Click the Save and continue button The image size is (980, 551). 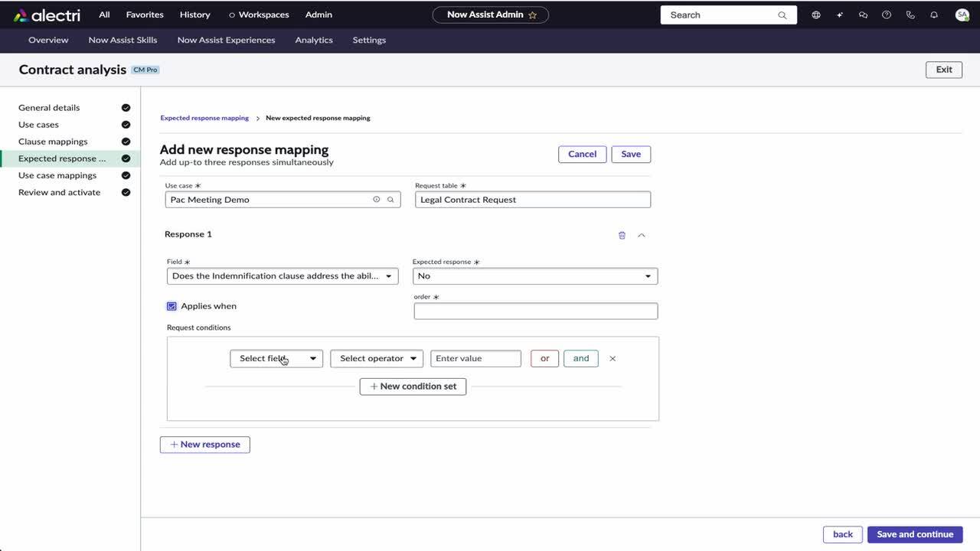pos(914,533)
